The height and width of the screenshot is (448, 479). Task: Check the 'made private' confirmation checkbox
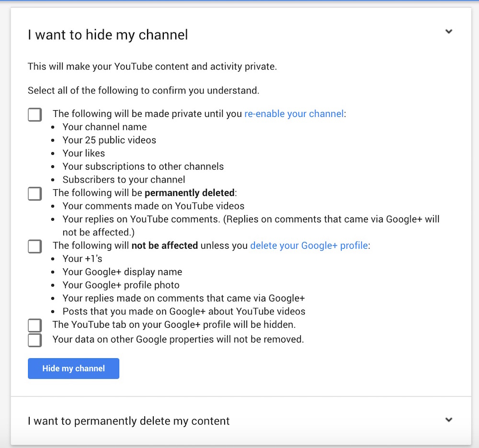[x=34, y=115]
